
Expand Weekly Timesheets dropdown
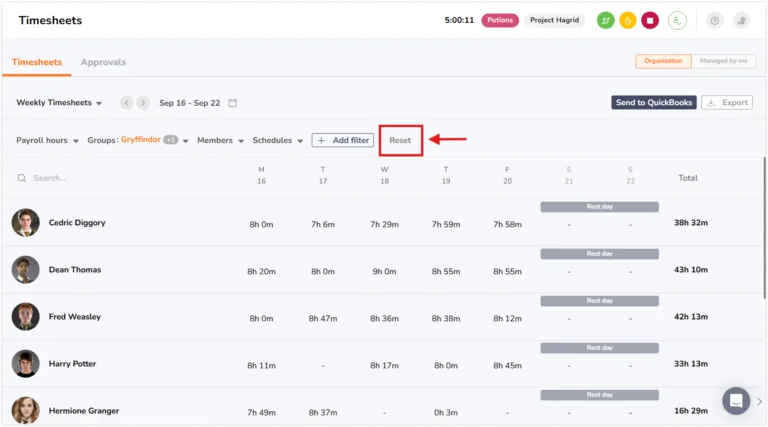(x=59, y=103)
